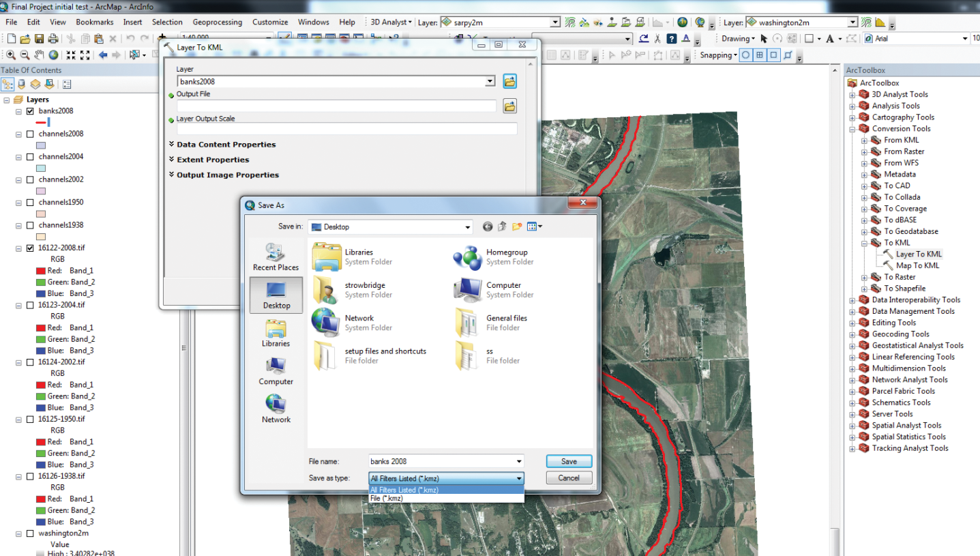Select the Pan hand tool
The height and width of the screenshot is (556, 980).
coord(38,55)
